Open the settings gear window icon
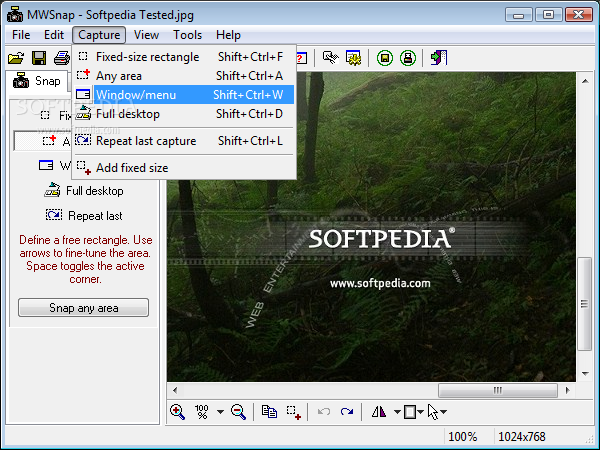600x450 pixels. (x=354, y=58)
